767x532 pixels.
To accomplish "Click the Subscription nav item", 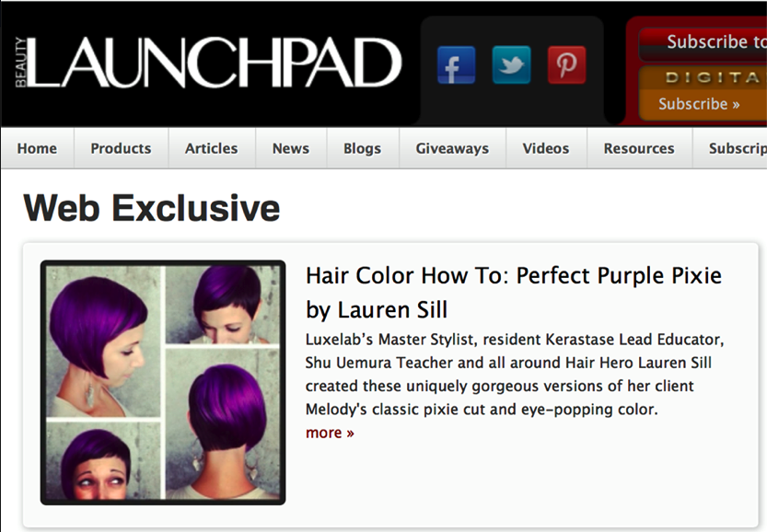I will [x=730, y=148].
